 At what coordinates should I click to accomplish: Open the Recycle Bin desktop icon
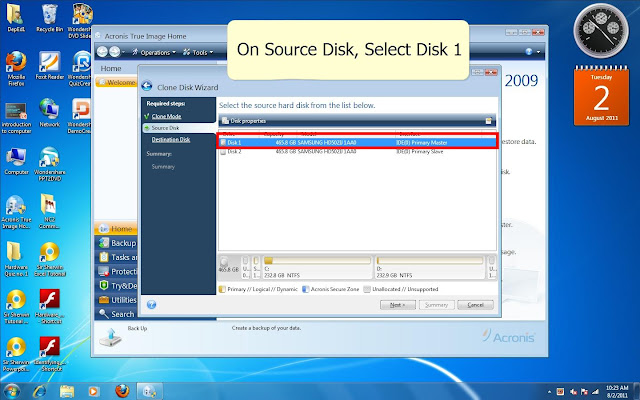click(x=50, y=18)
